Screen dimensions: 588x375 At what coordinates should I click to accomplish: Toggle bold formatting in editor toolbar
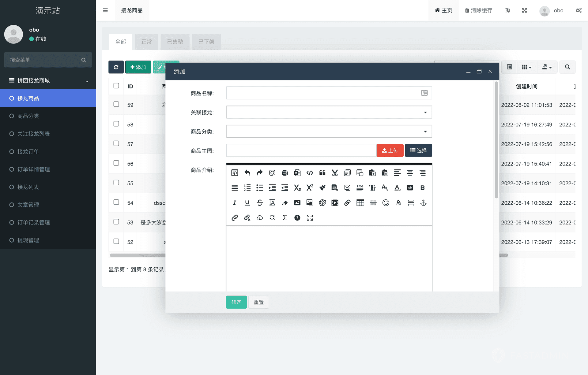click(x=422, y=188)
